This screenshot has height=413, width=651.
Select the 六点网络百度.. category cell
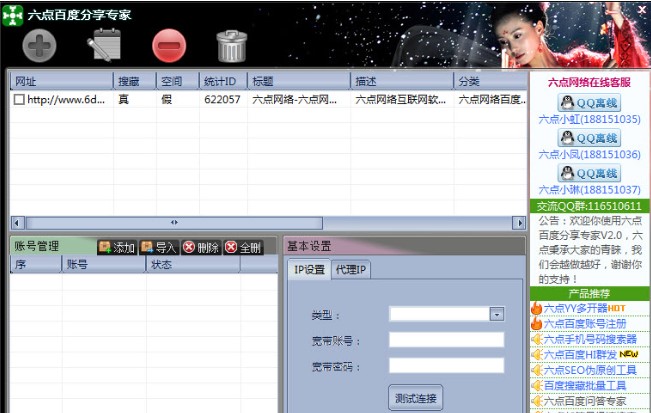click(x=492, y=100)
